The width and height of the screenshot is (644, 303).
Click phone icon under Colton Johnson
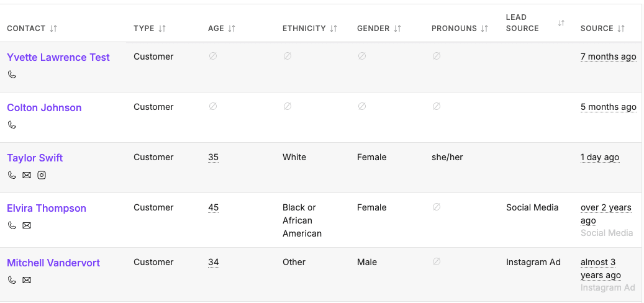coord(12,125)
